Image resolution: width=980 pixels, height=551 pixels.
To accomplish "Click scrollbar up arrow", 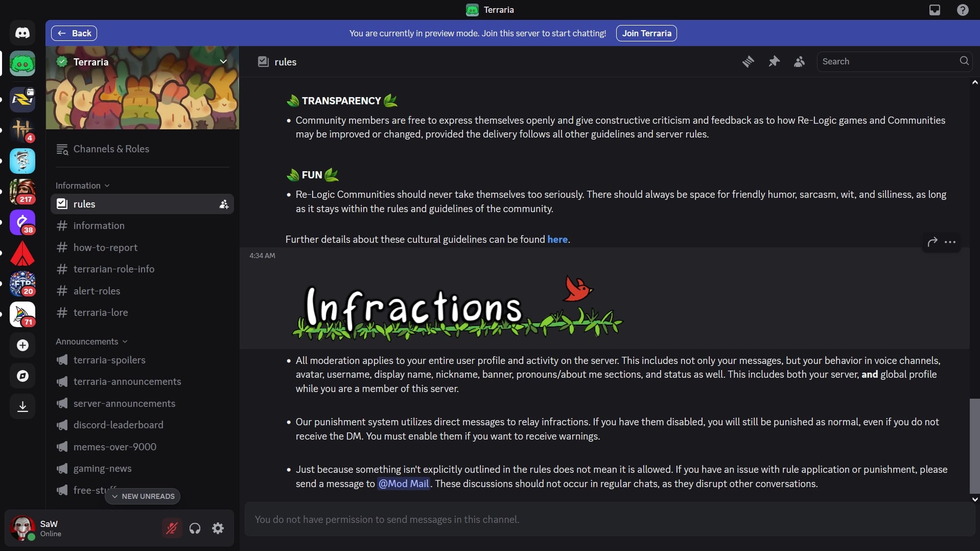I will (975, 82).
